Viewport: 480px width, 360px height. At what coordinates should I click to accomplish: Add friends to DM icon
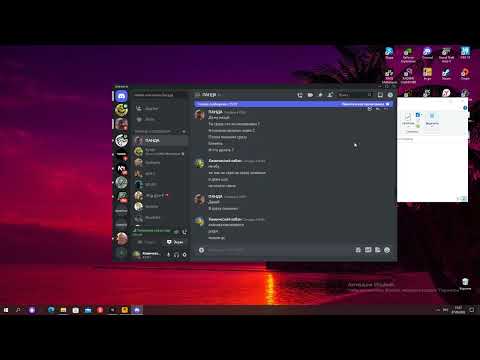pos(330,95)
